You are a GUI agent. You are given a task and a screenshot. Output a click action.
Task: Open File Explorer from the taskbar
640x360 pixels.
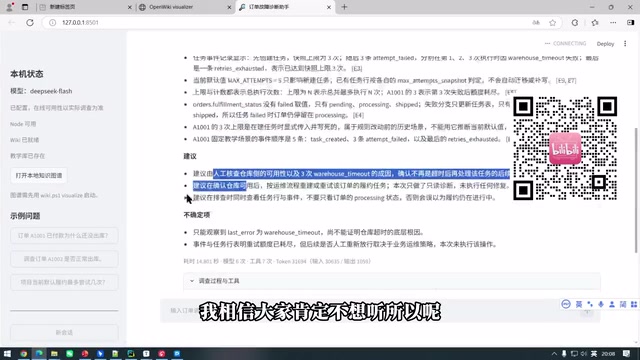[54, 353]
